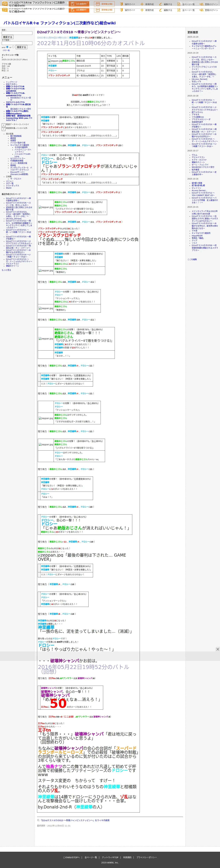Expand 関連資料集-バトロイ以外 section
The height and width of the screenshot is (868, 220).
3,129
